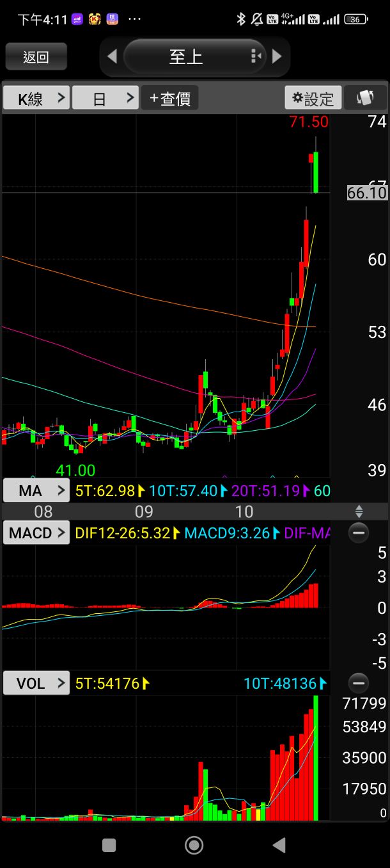Tap the battery level indicator
The width and height of the screenshot is (390, 868).
click(x=355, y=19)
